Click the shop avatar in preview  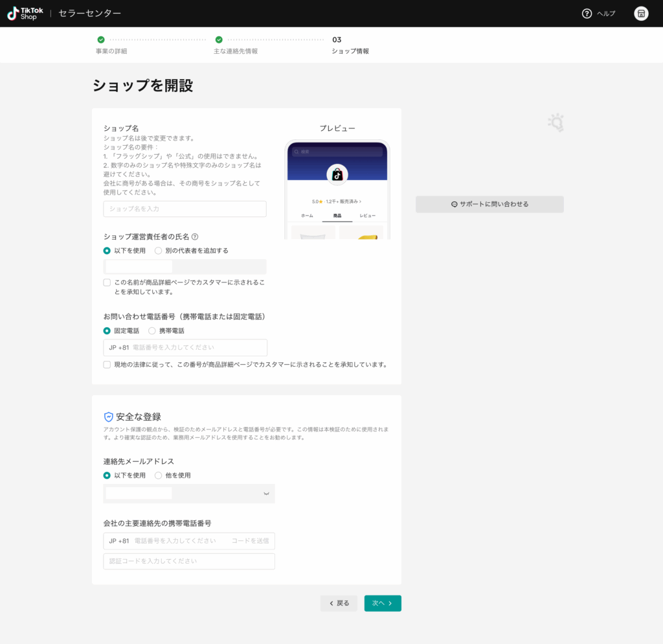coord(337,174)
